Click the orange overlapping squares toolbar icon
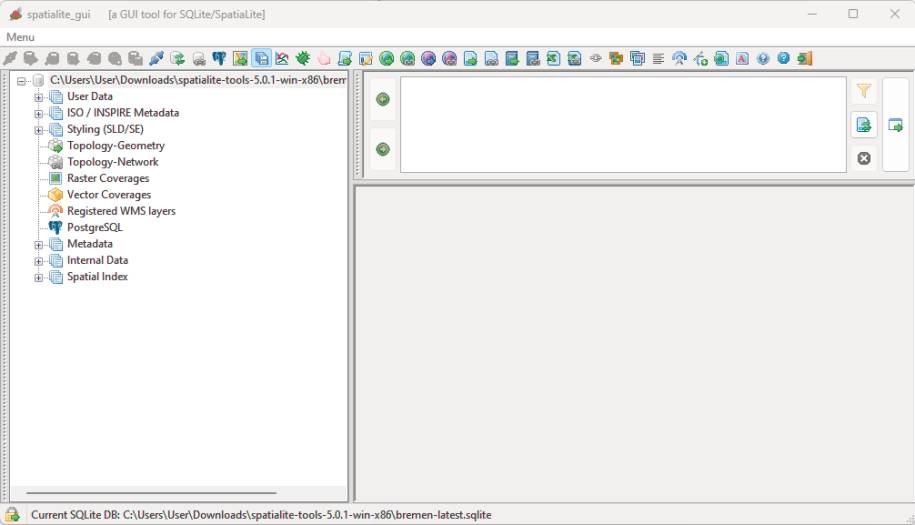 [616, 58]
